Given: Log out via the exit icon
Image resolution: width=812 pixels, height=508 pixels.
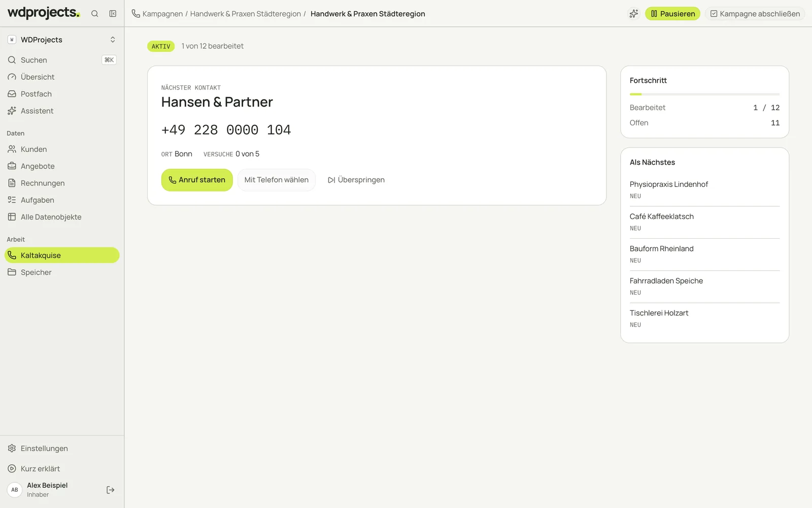Looking at the screenshot, I should tap(110, 490).
